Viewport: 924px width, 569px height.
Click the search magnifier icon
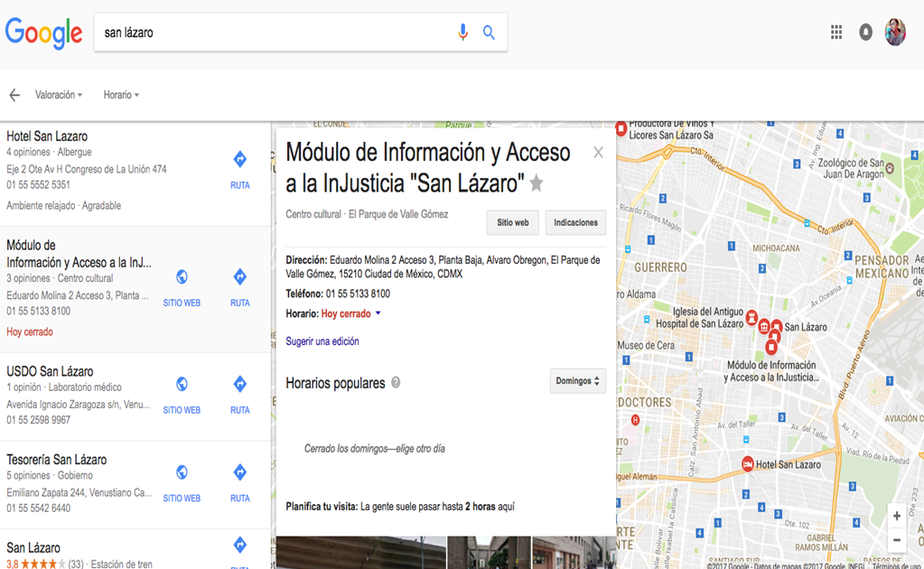(x=489, y=32)
